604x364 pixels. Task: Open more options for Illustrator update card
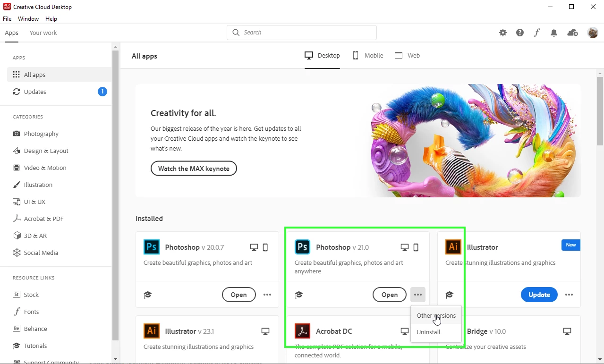pos(569,295)
